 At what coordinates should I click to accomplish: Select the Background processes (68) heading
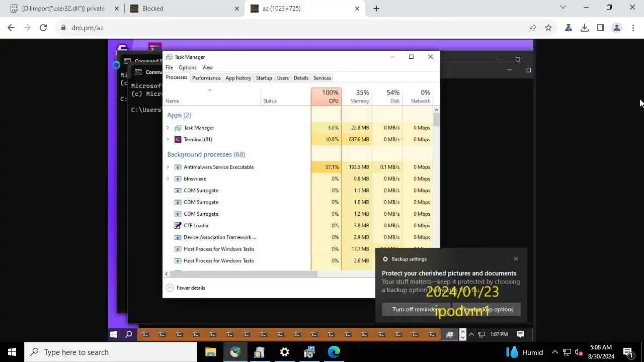pyautogui.click(x=206, y=154)
